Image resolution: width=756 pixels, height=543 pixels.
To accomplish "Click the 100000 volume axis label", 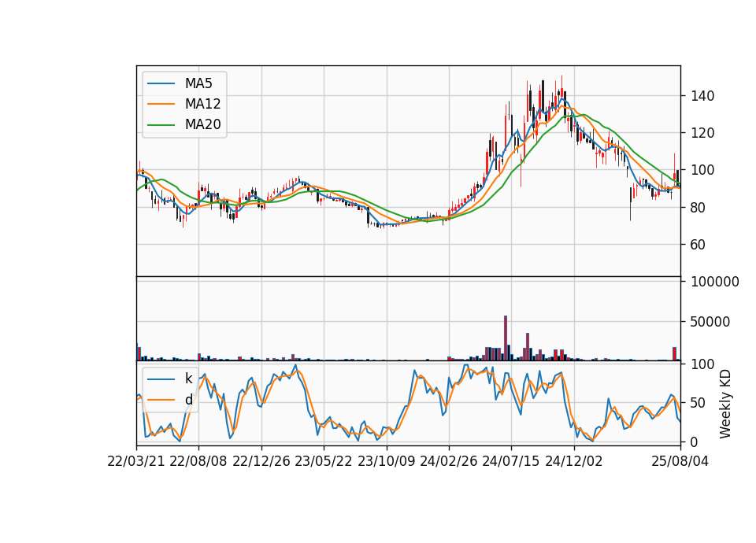I will pyautogui.click(x=715, y=282).
